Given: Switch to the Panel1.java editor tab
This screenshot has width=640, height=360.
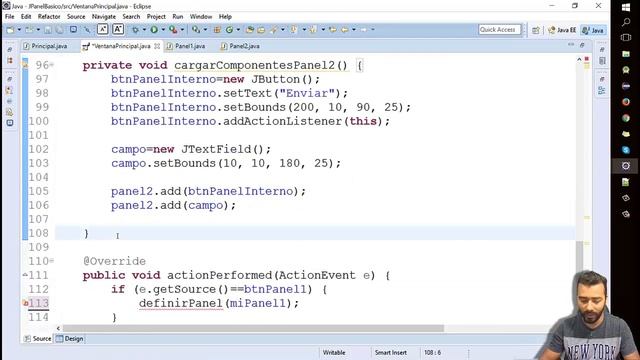Looking at the screenshot, I should (186, 46).
